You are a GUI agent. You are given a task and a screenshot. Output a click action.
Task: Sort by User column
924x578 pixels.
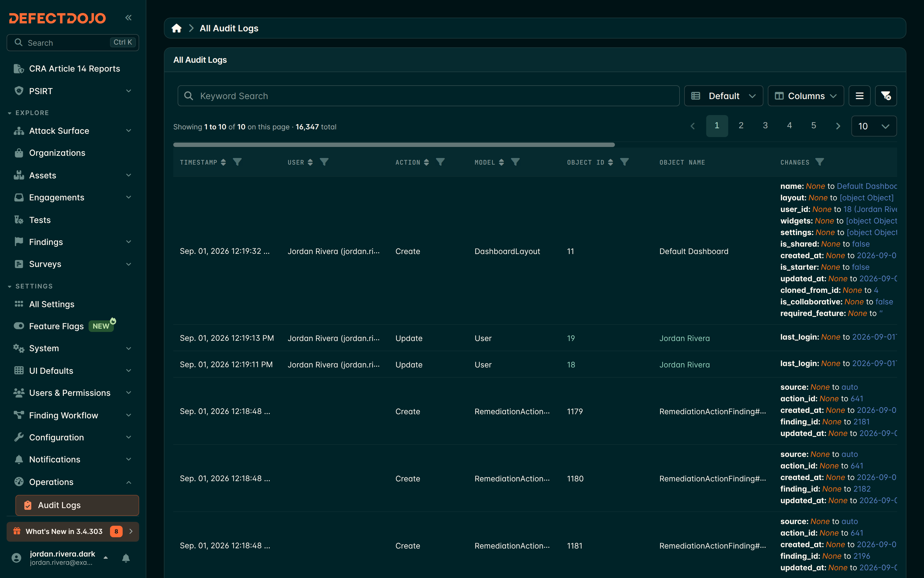click(310, 162)
